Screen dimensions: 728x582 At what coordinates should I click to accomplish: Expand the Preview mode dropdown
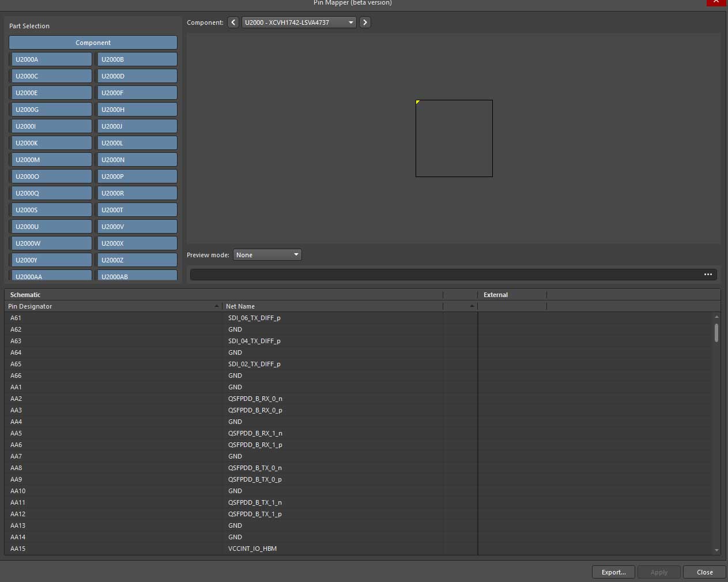[x=267, y=255]
